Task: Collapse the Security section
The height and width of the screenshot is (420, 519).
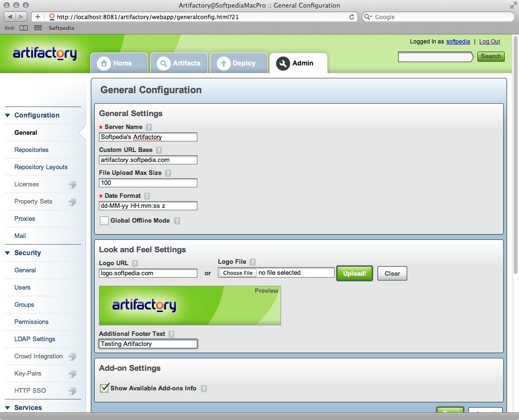Action: click(x=7, y=253)
